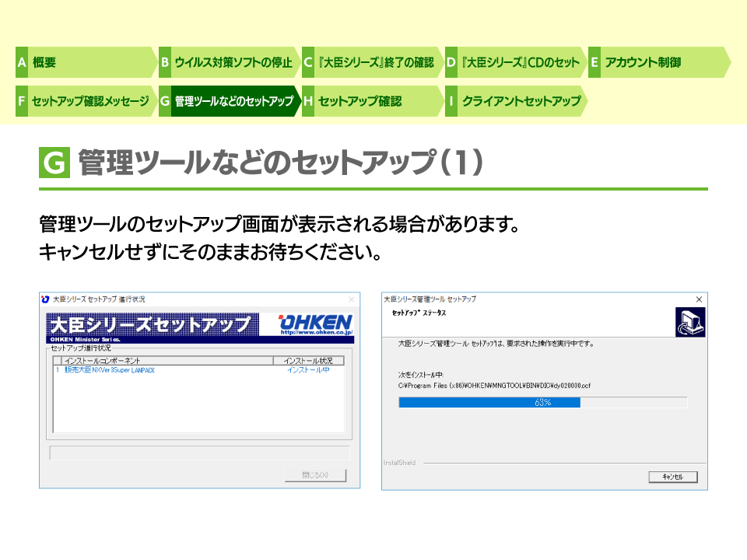Open step E アカウント制御
747x560 pixels.
coord(659,62)
